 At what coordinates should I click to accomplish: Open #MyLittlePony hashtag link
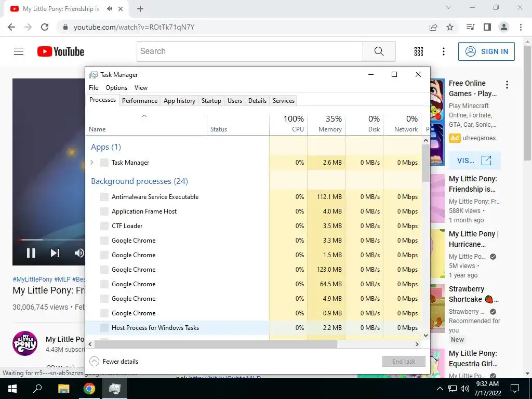[x=33, y=279]
